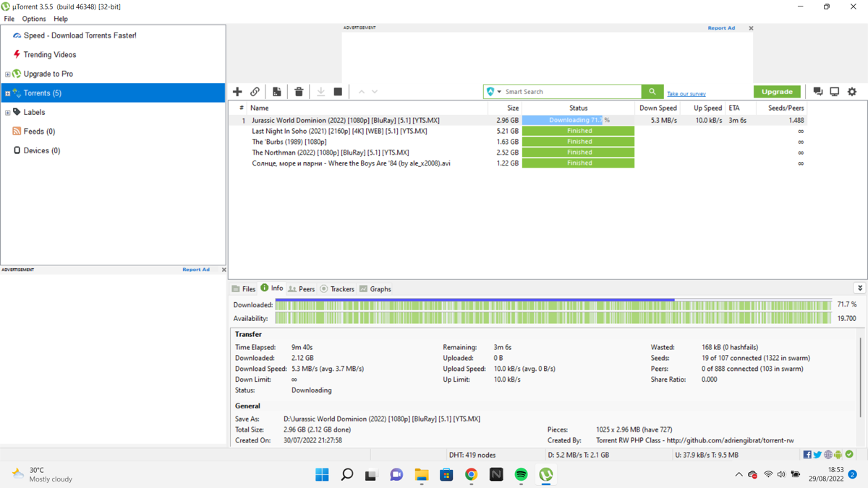868x488 pixels.
Task: Click the Start download arrow icon
Action: tap(320, 92)
